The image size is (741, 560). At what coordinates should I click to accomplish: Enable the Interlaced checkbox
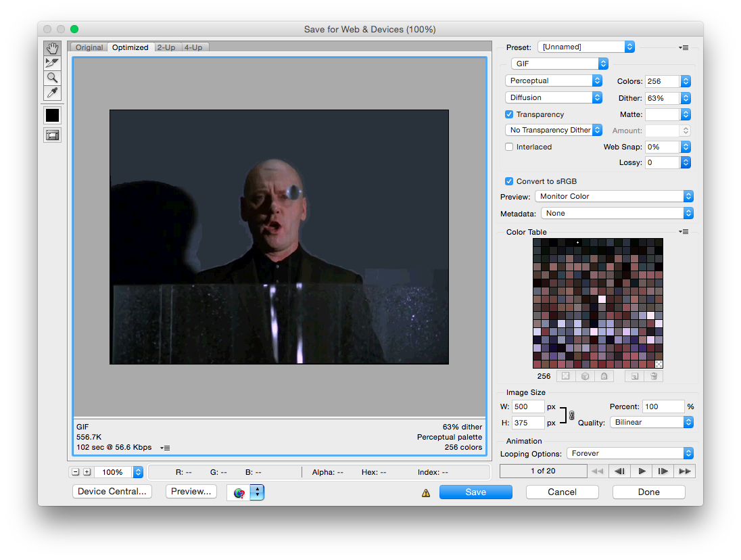point(509,147)
